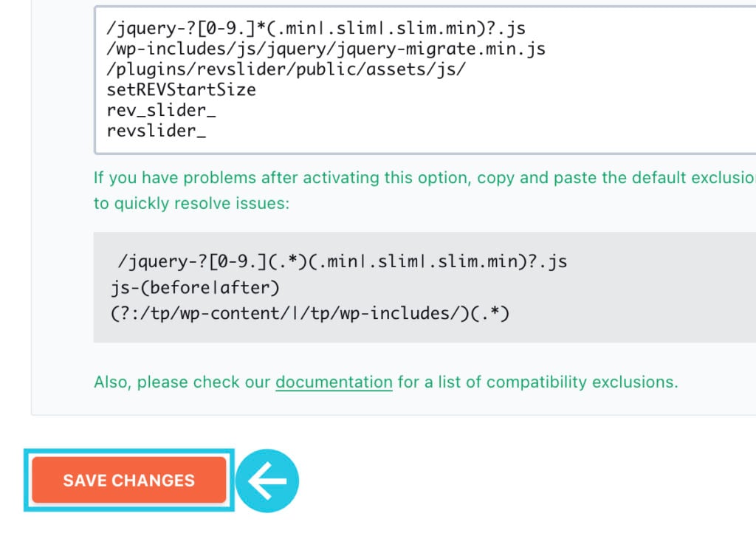The height and width of the screenshot is (533, 756).
Task: Click 'for a list of compatibility exclusions' text
Action: [537, 382]
